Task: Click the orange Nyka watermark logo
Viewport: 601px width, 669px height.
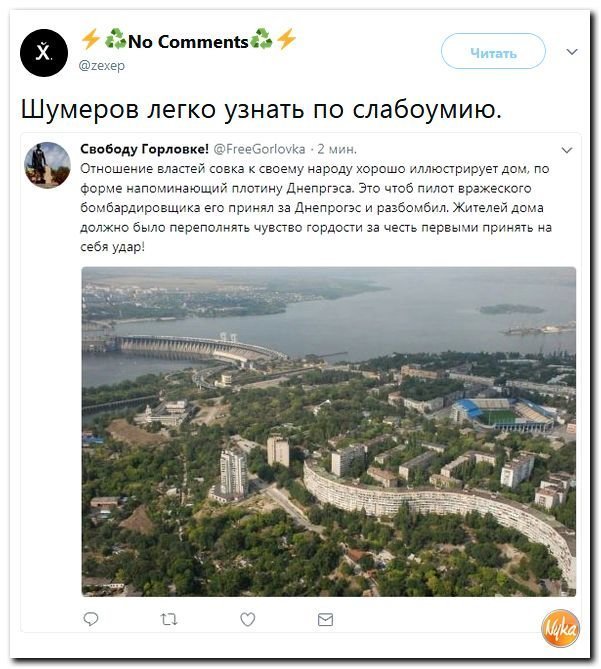Action: pyautogui.click(x=560, y=628)
